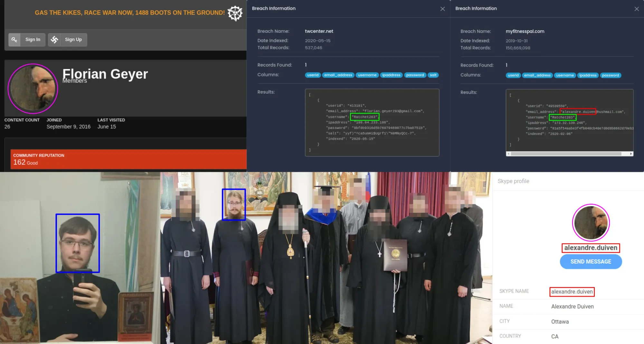644x344 pixels.
Task: Click SEND MESSAGE on the Skype profile
Action: tap(591, 261)
